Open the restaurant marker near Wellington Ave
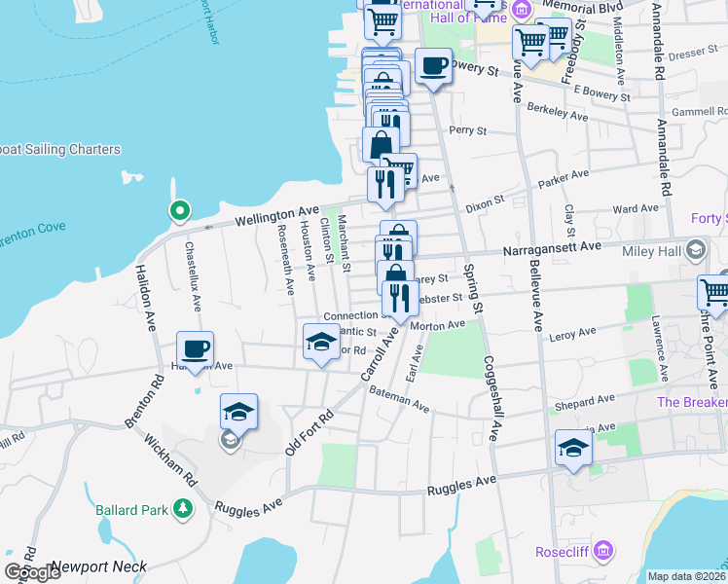 click(385, 185)
